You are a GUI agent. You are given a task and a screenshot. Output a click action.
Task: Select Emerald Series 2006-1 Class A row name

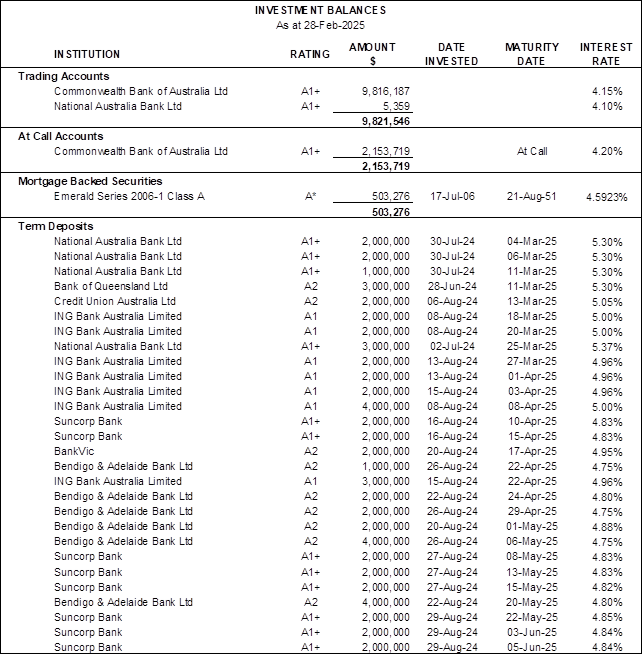[130, 196]
